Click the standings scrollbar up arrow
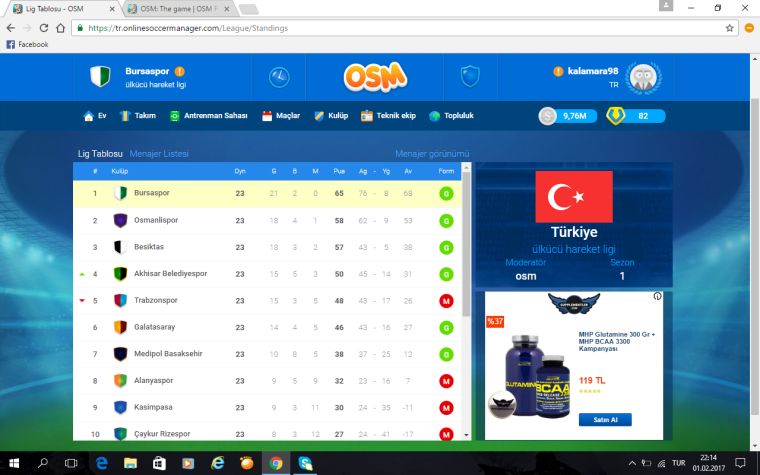Image resolution: width=760 pixels, height=475 pixels. click(x=466, y=167)
